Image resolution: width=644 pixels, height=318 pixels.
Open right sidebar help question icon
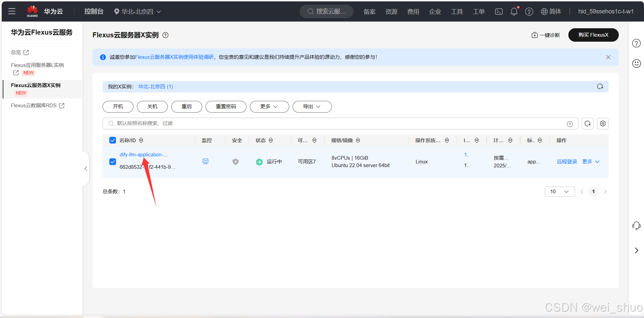(x=636, y=43)
